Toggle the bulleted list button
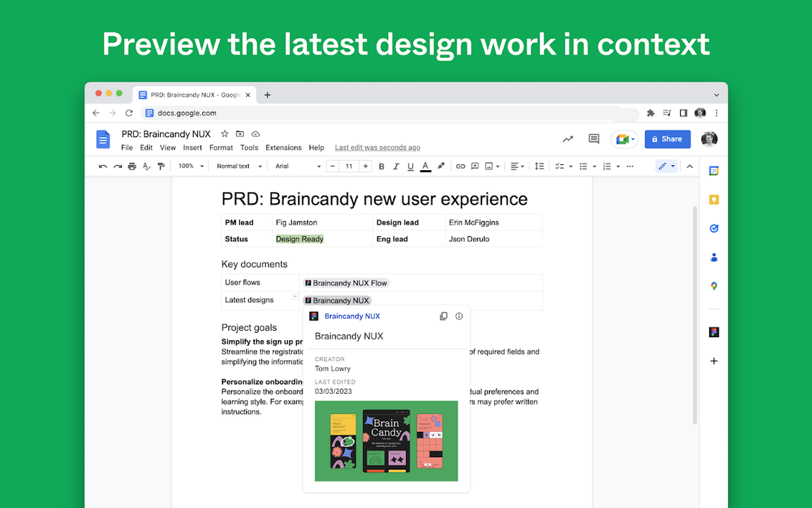 pos(583,167)
